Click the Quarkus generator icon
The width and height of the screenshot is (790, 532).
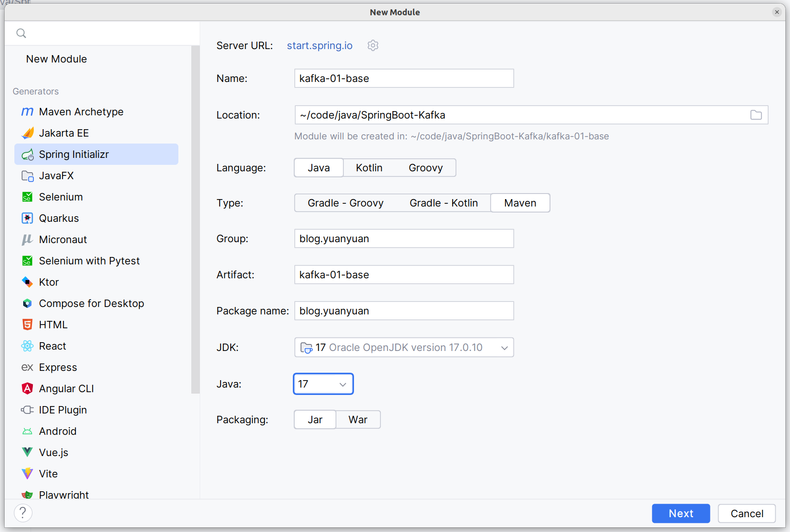27,219
